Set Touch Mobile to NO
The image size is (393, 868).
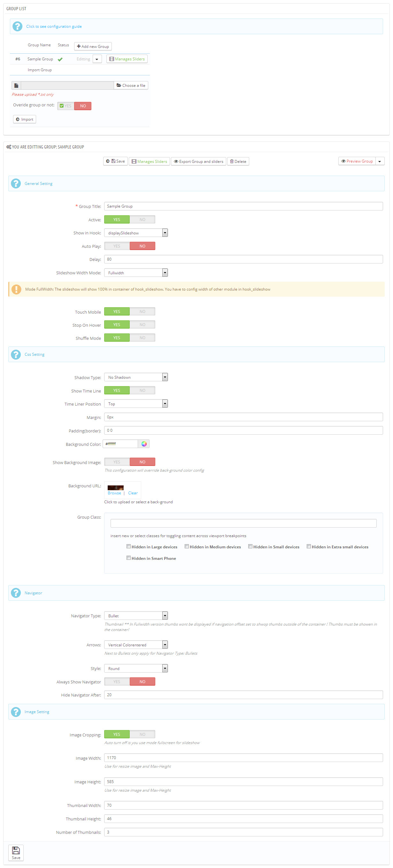[x=142, y=312]
